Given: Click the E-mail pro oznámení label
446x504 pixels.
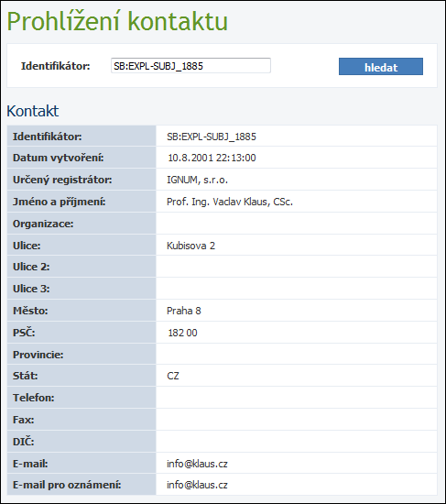Looking at the screenshot, I should [67, 485].
